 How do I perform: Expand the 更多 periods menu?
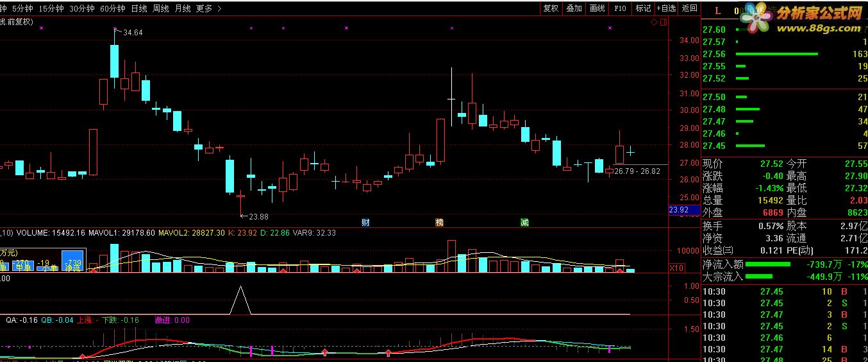click(x=204, y=8)
